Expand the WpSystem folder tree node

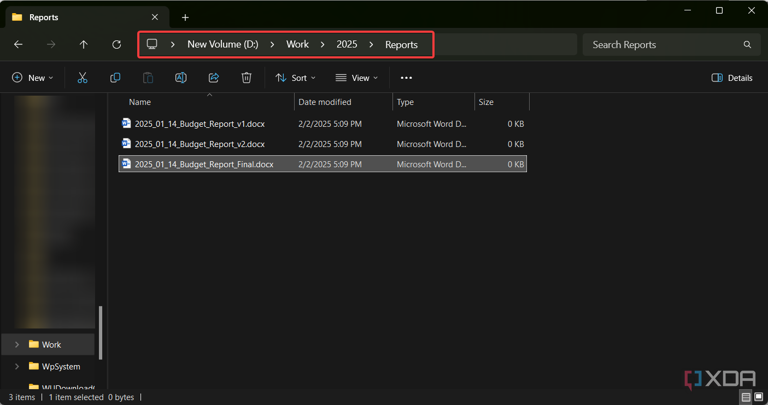[17, 367]
